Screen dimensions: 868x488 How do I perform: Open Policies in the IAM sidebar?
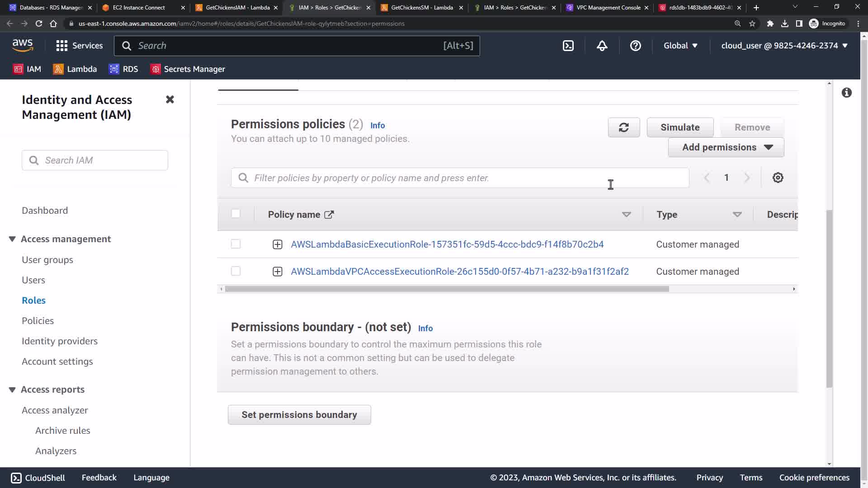(x=38, y=321)
